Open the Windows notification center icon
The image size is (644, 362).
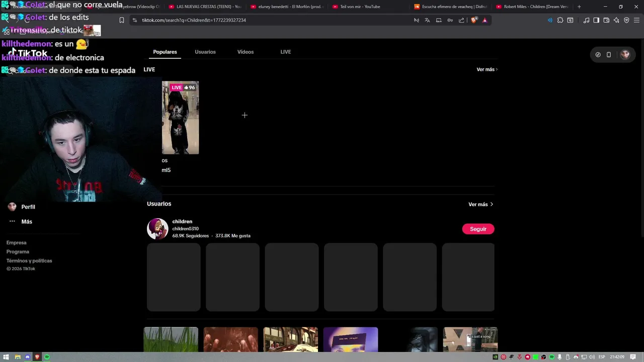[x=633, y=357]
